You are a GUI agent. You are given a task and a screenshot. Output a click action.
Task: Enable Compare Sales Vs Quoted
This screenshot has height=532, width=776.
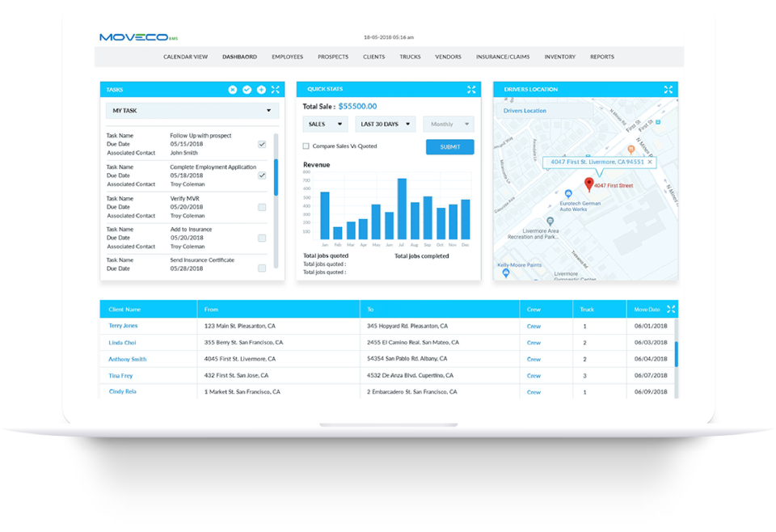pos(306,146)
